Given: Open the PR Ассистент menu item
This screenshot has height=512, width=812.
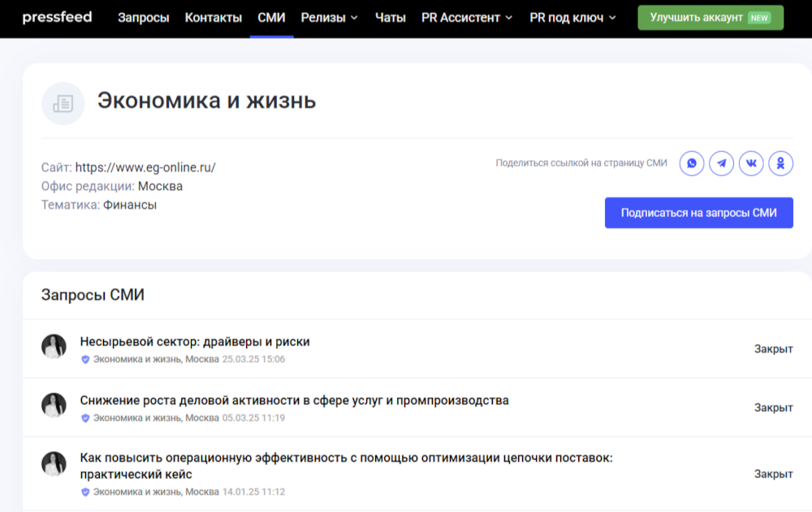Looking at the screenshot, I should coord(461,18).
